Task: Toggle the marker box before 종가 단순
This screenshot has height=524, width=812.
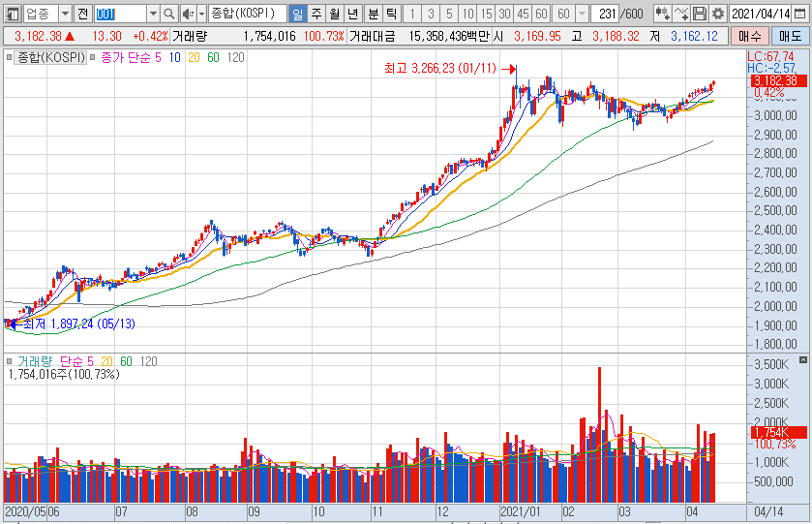Action: (x=93, y=57)
